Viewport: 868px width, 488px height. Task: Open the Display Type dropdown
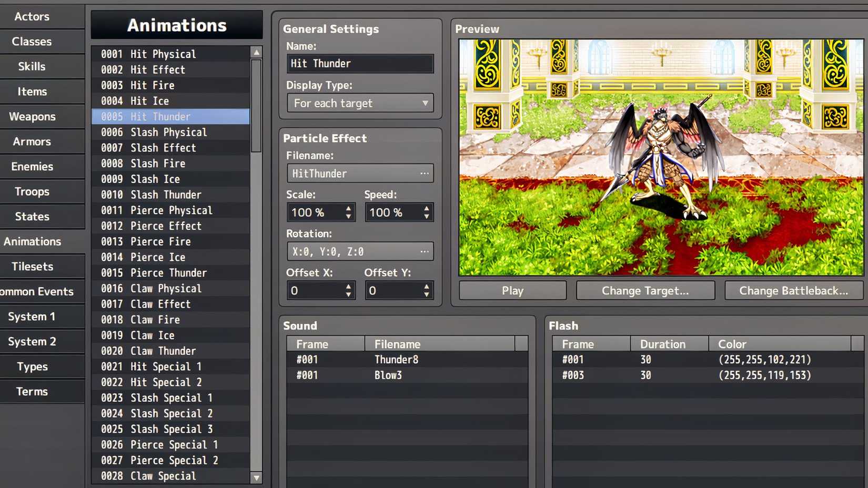424,103
